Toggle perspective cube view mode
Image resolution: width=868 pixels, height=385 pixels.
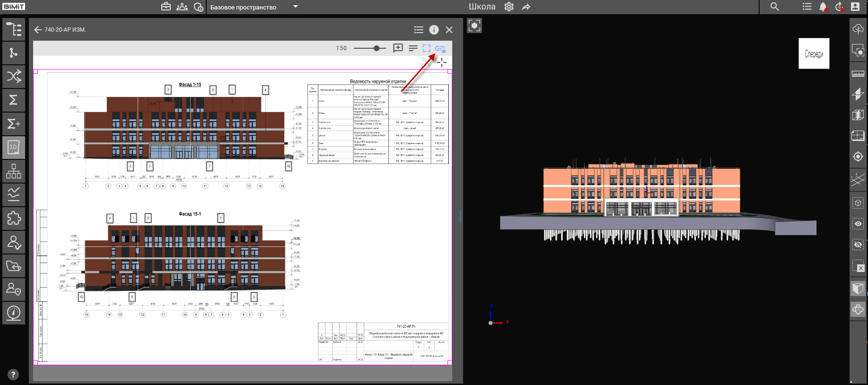858,289
